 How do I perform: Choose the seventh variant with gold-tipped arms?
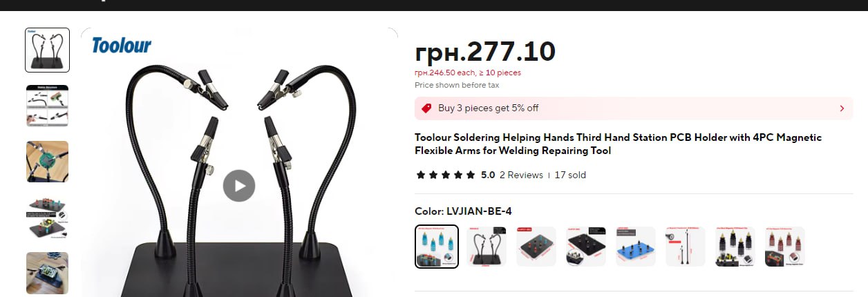(735, 247)
